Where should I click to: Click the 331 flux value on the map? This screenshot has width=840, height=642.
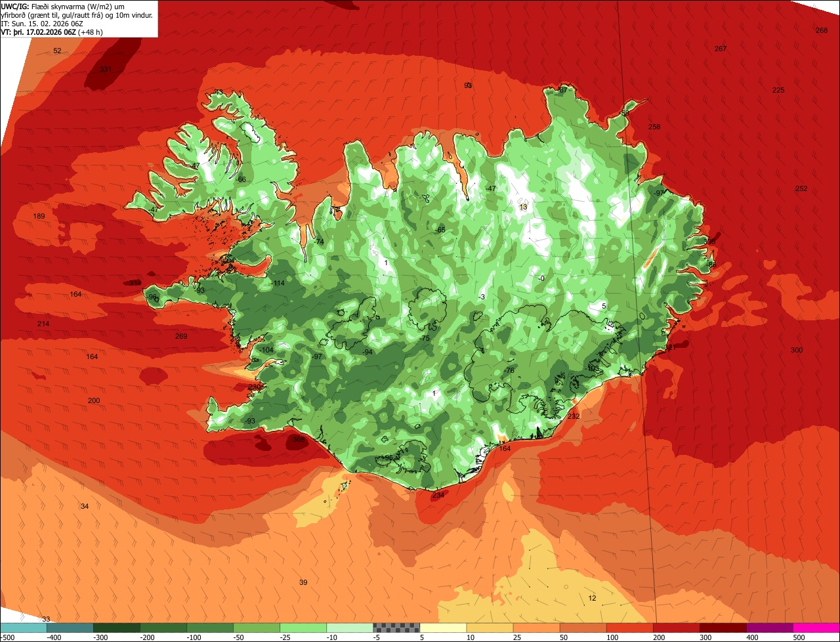(106, 69)
